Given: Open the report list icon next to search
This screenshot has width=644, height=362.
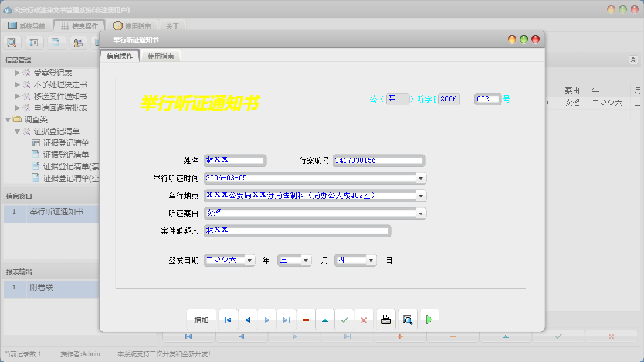Looking at the screenshot, I should click(x=35, y=42).
